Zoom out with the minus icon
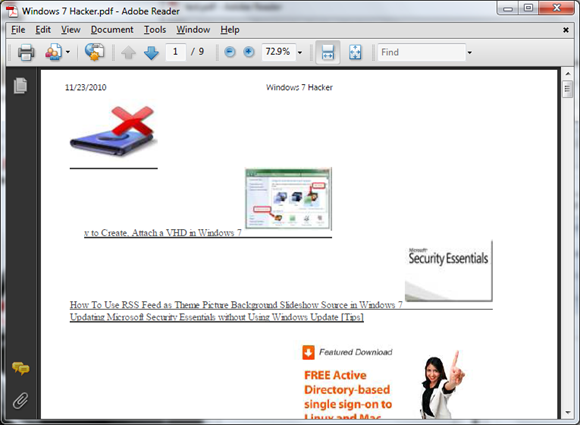Image resolution: width=580 pixels, height=425 pixels. pos(230,52)
